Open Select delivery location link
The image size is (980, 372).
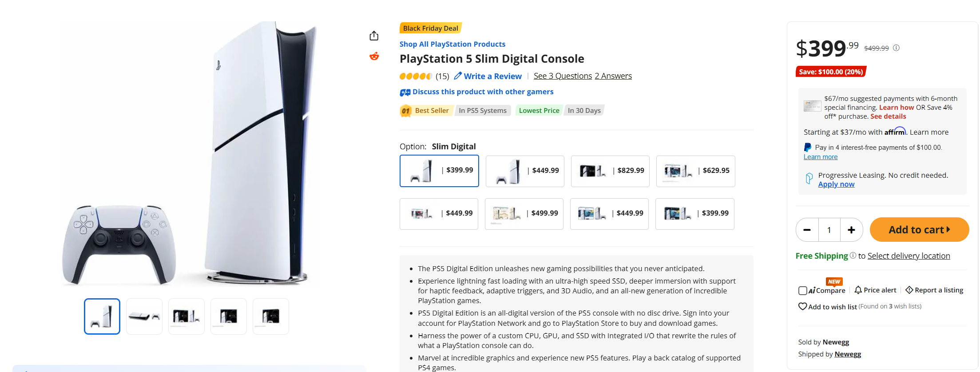[909, 256]
